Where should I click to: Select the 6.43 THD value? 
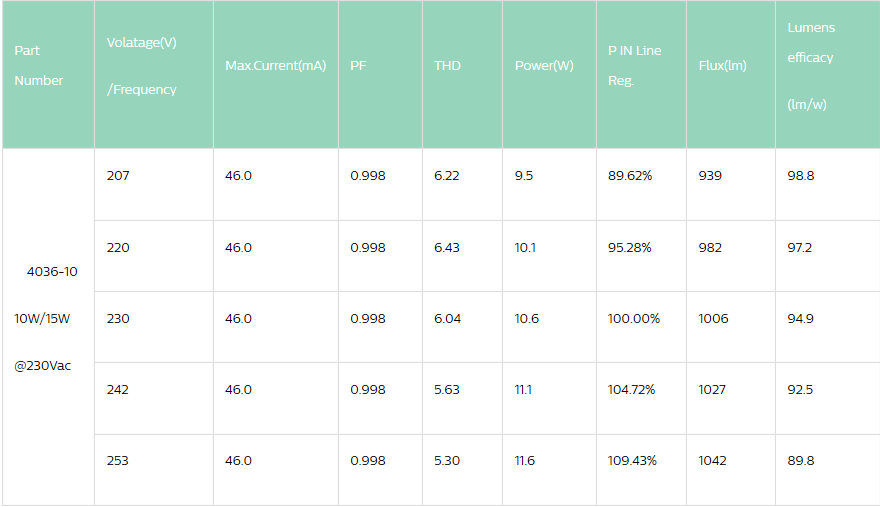[x=447, y=248]
